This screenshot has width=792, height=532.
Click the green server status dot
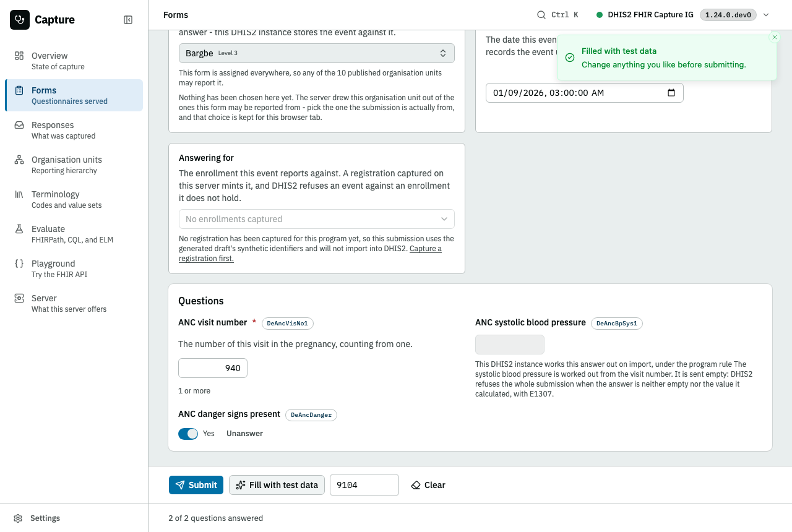[600, 15]
